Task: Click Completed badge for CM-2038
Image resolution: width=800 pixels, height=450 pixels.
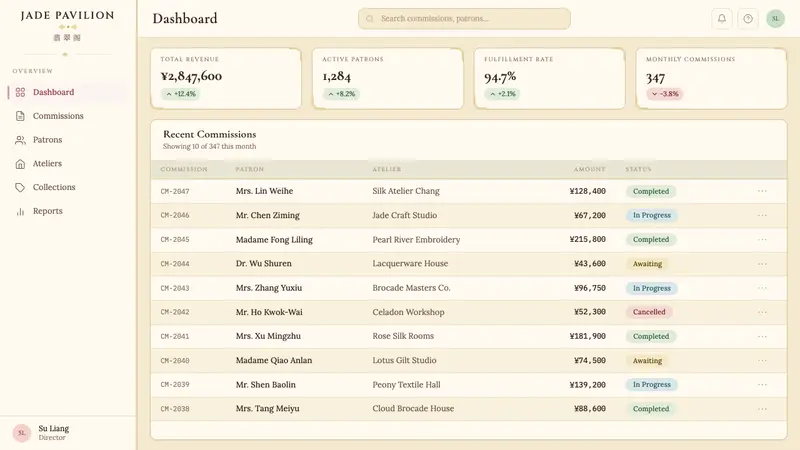Action: click(651, 409)
